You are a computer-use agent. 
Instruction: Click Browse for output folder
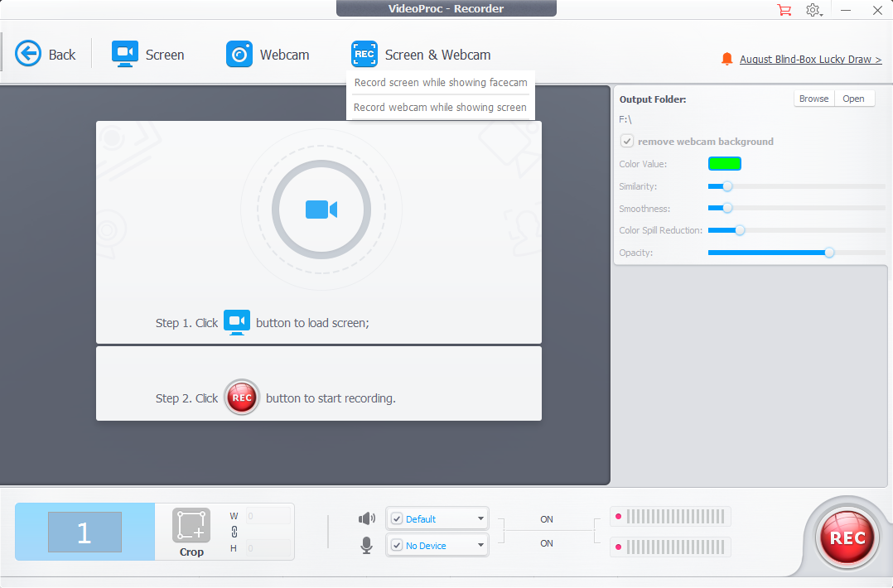813,99
